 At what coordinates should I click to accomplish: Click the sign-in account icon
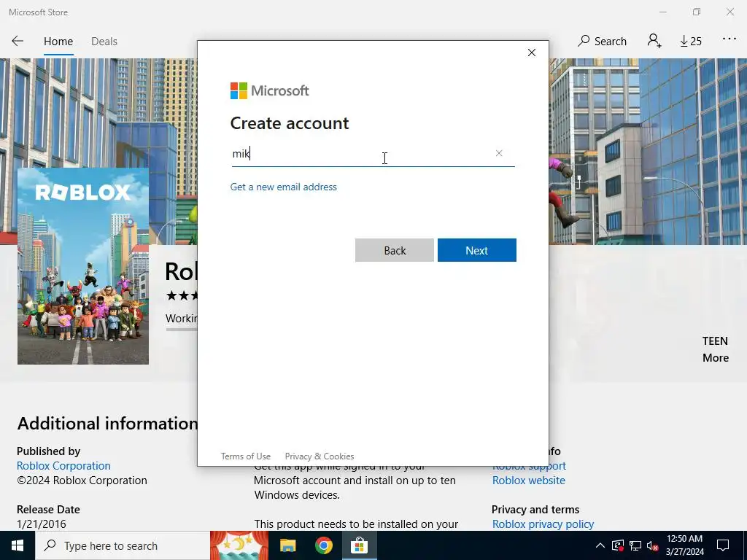pyautogui.click(x=654, y=41)
